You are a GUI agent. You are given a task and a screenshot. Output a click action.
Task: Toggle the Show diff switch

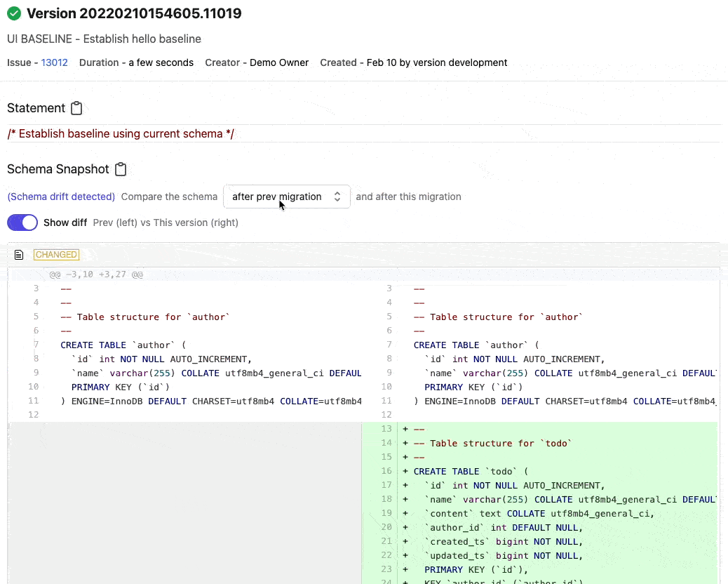click(x=22, y=223)
